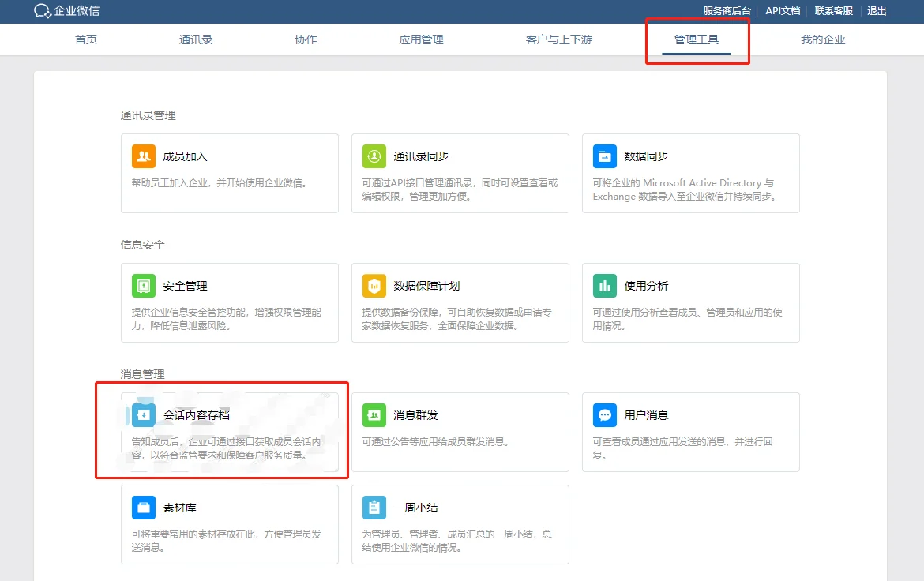Open the 安全管理 card title
924x581 pixels.
[x=185, y=286]
